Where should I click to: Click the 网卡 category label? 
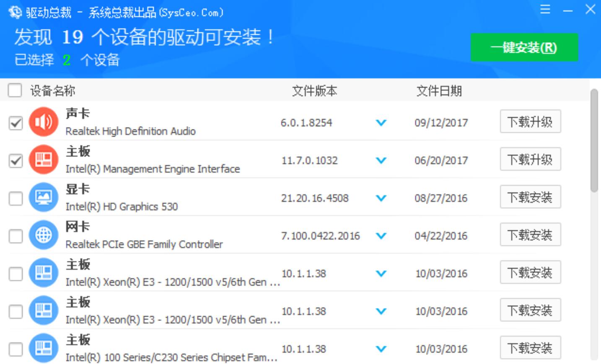(x=78, y=226)
